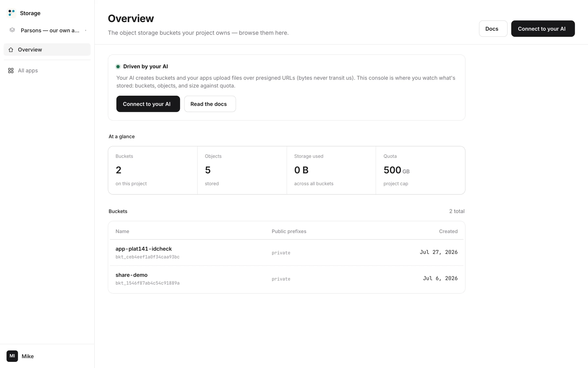Click the Storage used 0 B card
The image size is (588, 368).
331,170
